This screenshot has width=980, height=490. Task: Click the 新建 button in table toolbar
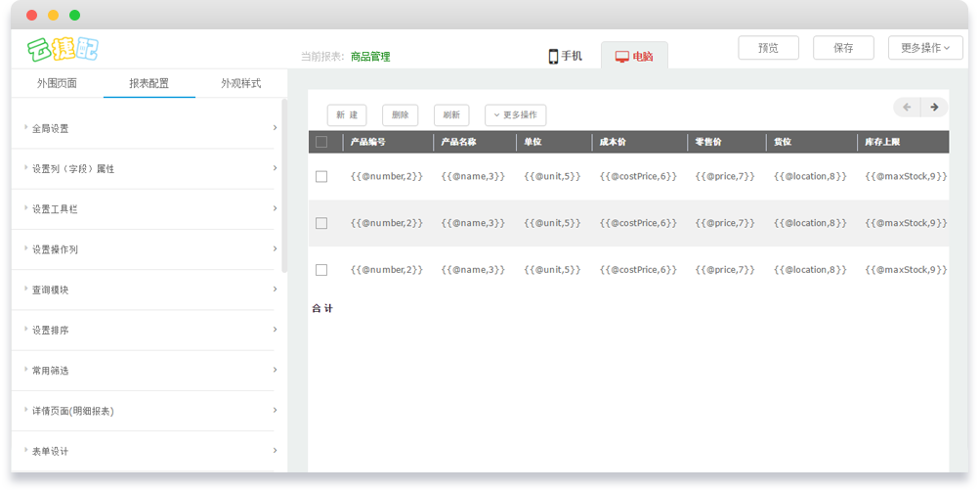[x=347, y=115]
